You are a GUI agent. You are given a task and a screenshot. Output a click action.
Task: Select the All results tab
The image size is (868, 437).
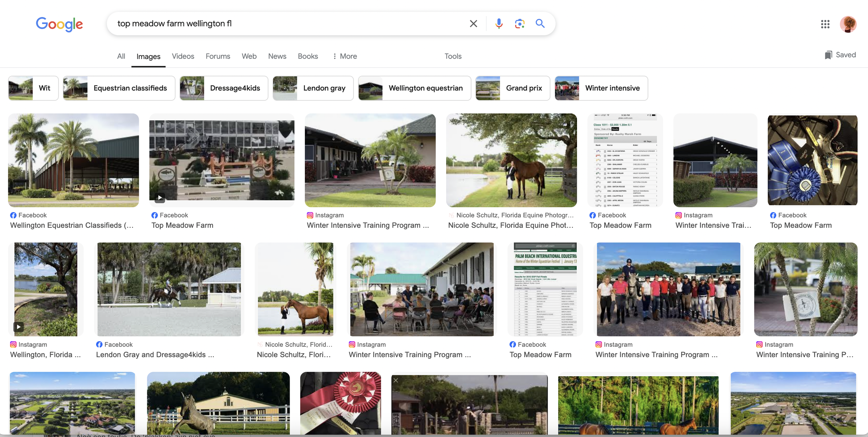tap(121, 56)
